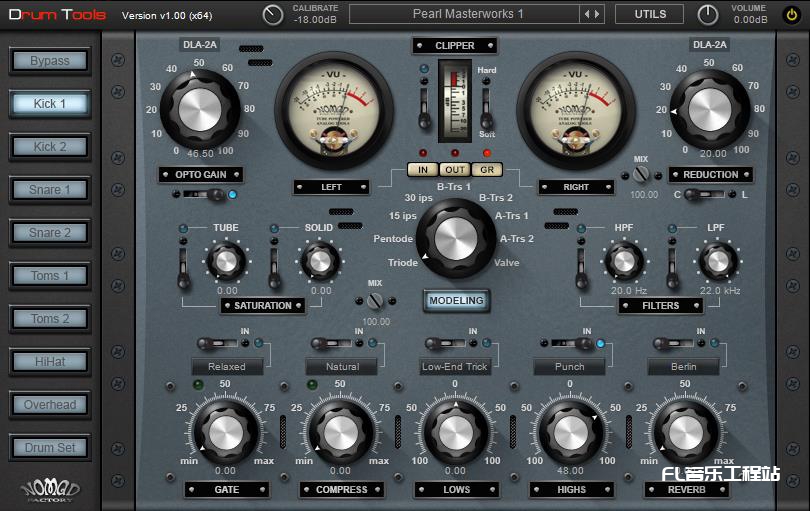This screenshot has height=511, width=810.
Task: Click the Volume knob in header
Action: click(x=708, y=15)
